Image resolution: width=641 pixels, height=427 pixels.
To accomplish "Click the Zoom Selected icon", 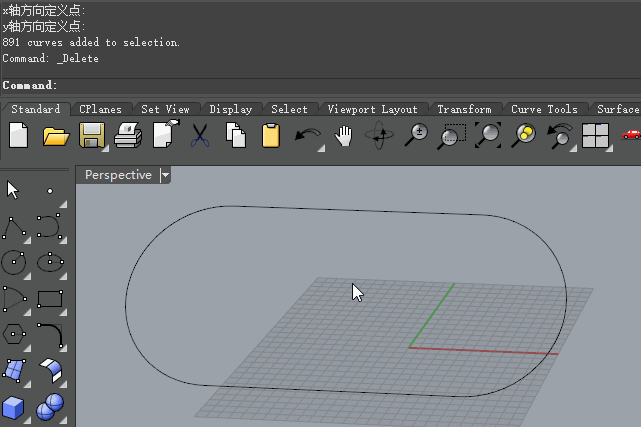I will click(524, 135).
